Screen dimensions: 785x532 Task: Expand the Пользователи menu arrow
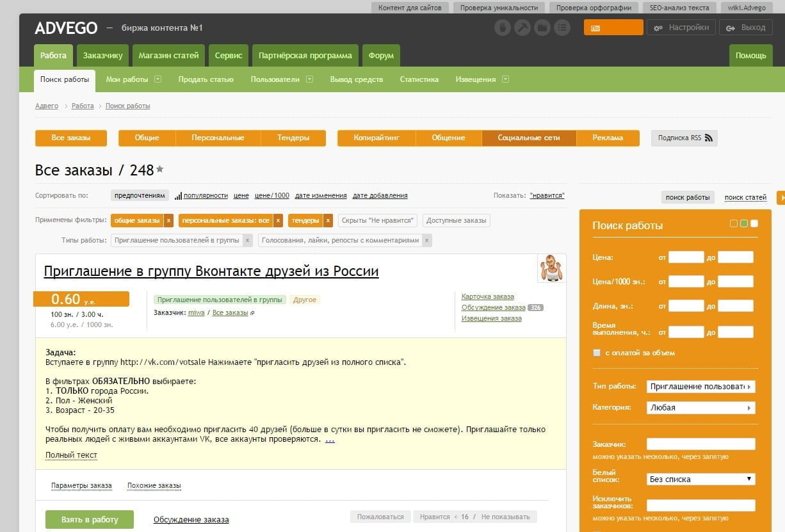click(x=309, y=79)
